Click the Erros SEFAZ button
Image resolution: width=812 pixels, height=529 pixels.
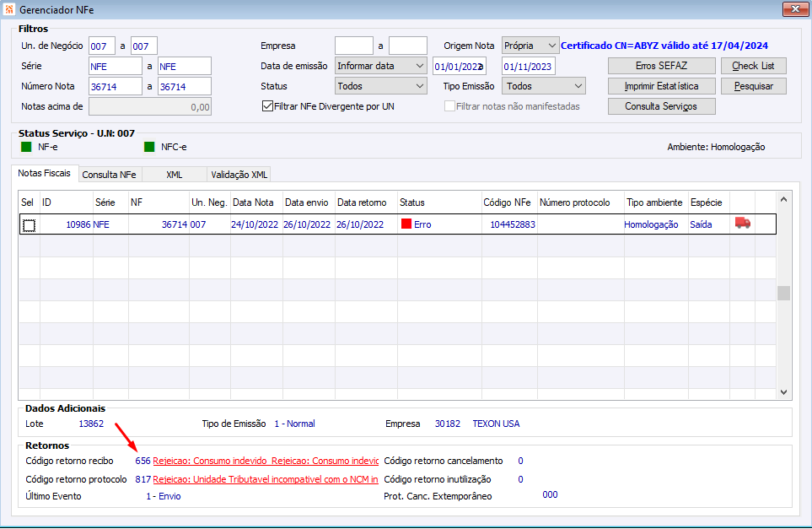[661, 66]
